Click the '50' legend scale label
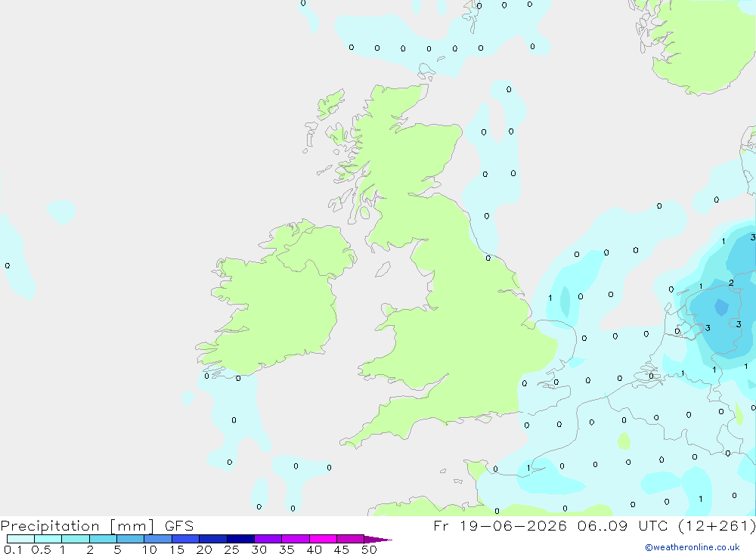 369,549
